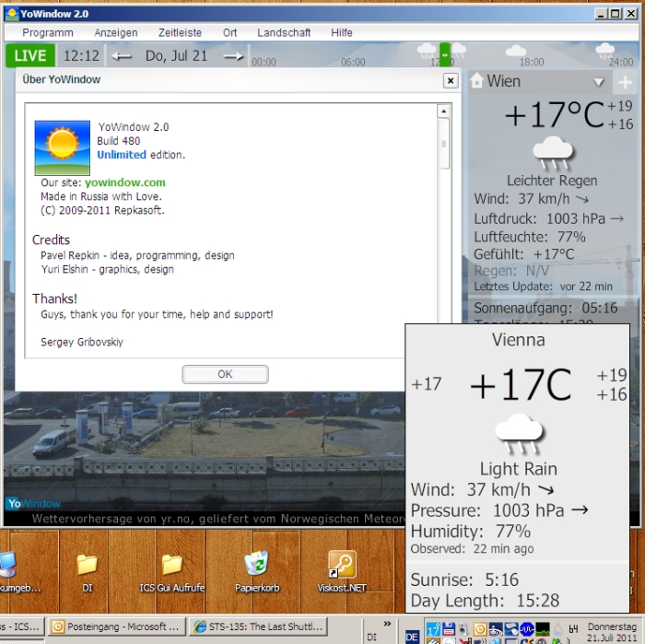Click the DE language indicator in taskbar
The height and width of the screenshot is (644, 645).
click(x=412, y=637)
